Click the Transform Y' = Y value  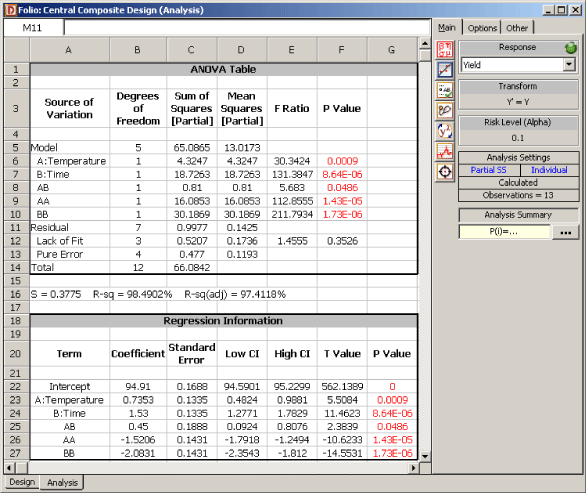[x=518, y=102]
